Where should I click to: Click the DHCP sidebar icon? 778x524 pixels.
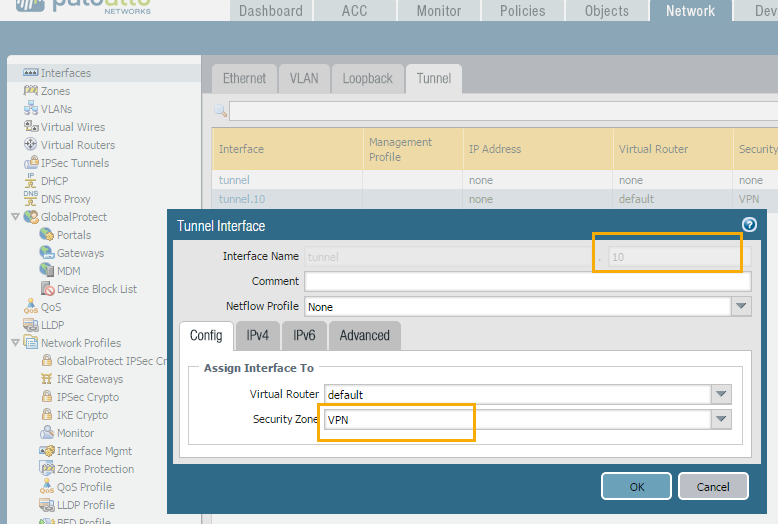click(x=30, y=181)
